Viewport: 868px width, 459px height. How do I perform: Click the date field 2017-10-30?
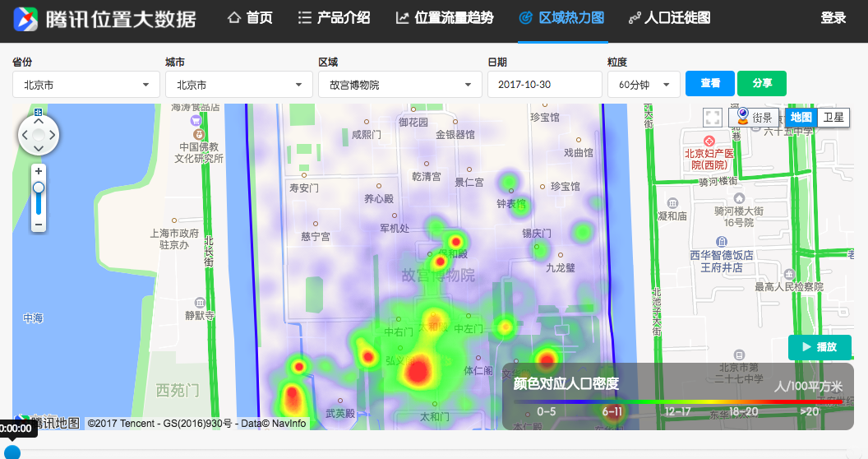point(544,85)
